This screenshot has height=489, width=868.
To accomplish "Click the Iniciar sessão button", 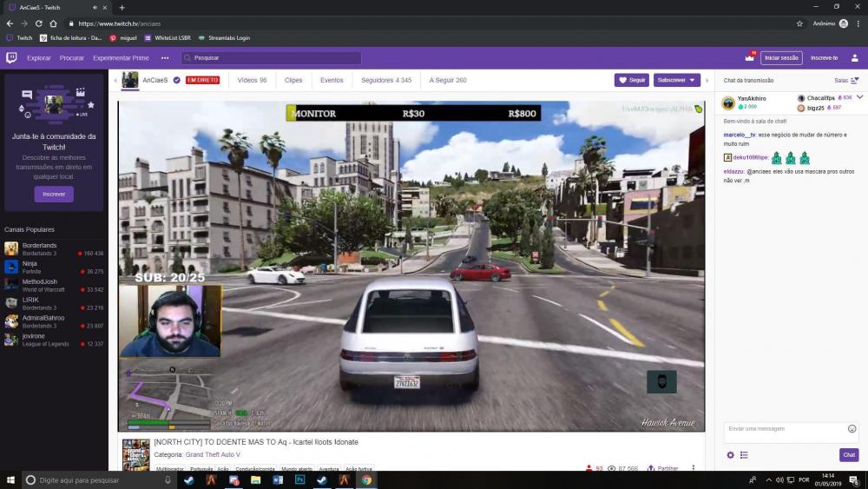I will [x=781, y=58].
